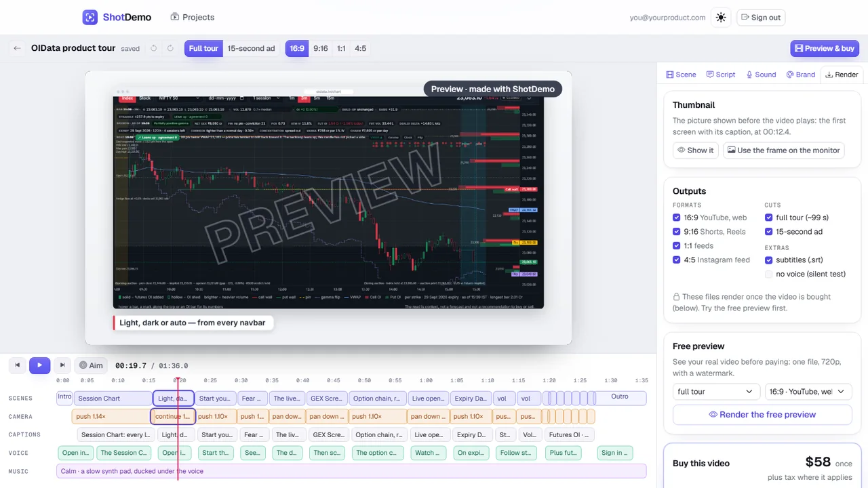Select the 4:5 aspect ratio tab
The width and height of the screenshot is (868, 488).
(x=361, y=49)
